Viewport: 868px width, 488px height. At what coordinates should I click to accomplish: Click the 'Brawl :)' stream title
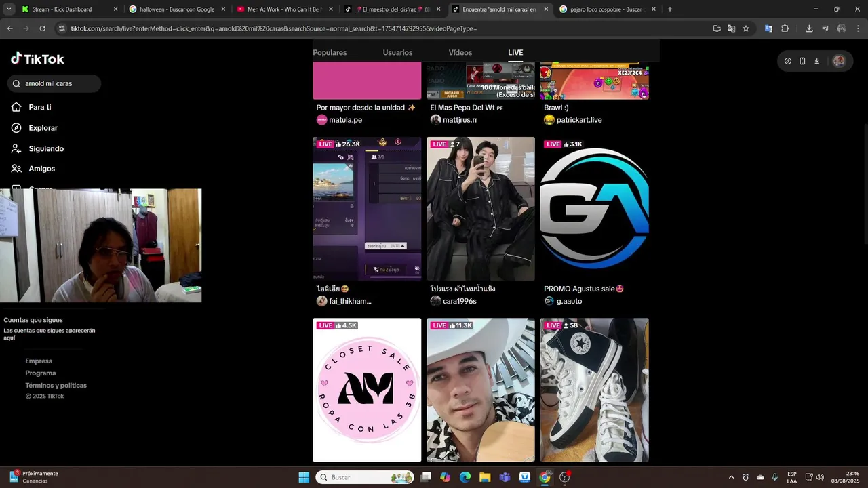(x=556, y=108)
